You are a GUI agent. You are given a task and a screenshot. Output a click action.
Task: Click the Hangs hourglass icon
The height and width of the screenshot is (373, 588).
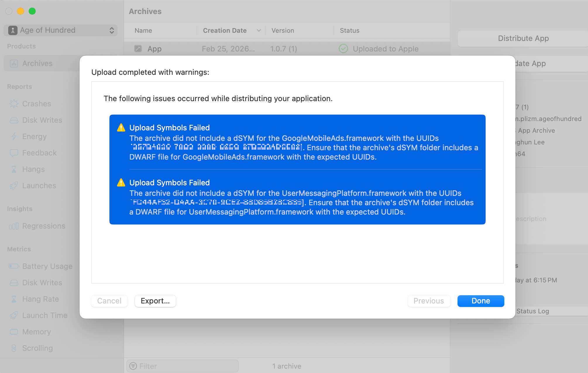(14, 169)
